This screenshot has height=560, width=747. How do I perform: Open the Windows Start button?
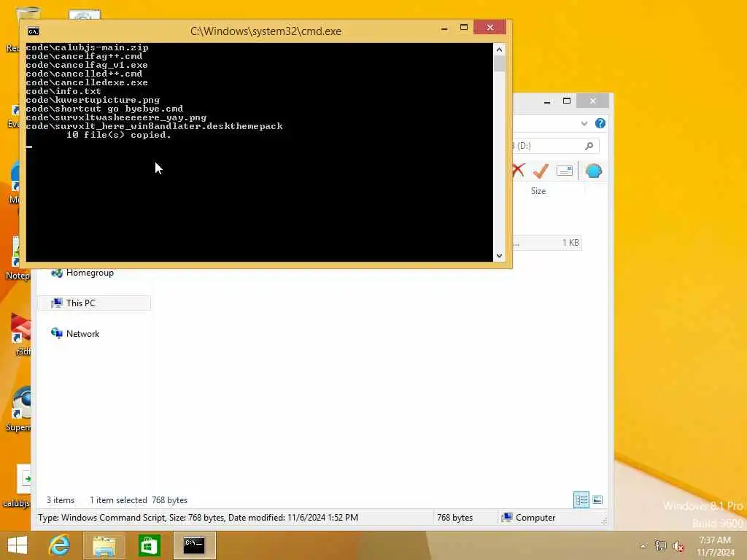coord(18,545)
